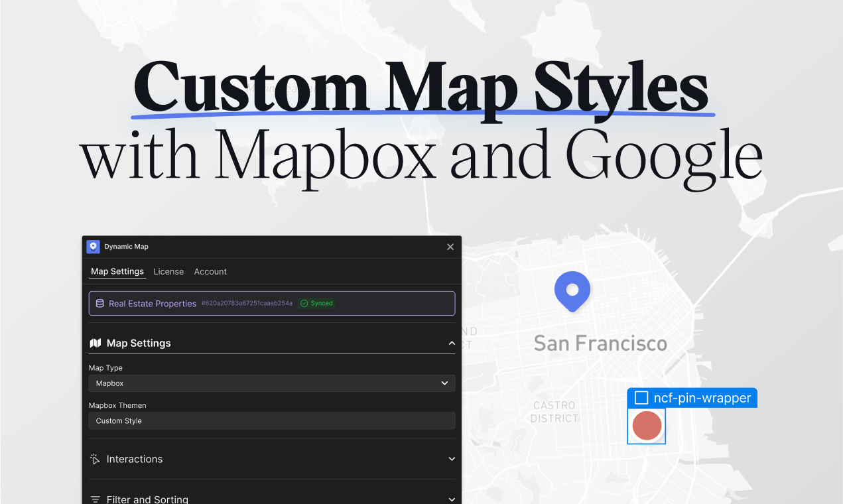Viewport: 843px width, 504px height.
Task: Click the Synced status badge
Action: point(316,303)
